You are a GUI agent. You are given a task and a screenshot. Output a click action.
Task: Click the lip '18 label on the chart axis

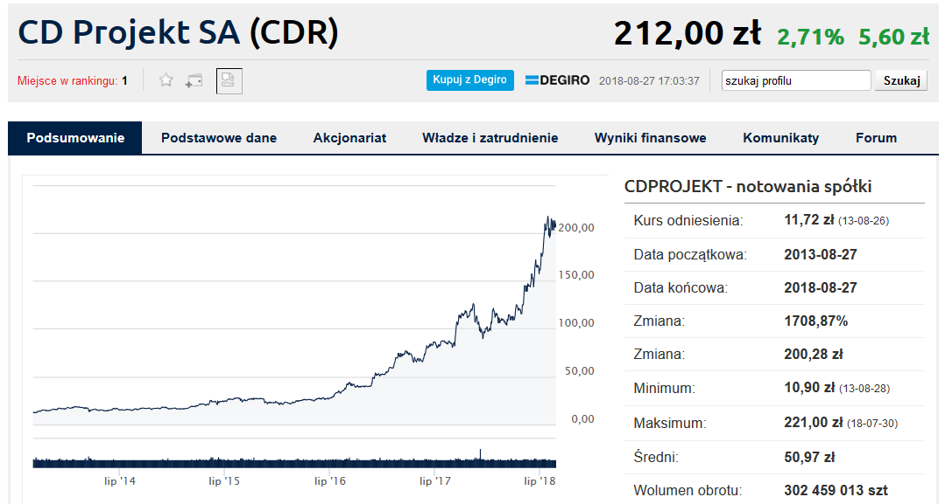[x=539, y=482]
